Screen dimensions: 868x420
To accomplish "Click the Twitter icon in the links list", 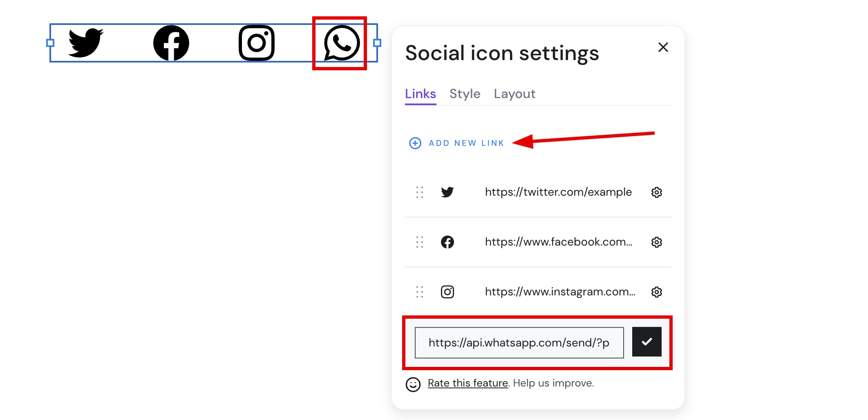I will [x=447, y=192].
